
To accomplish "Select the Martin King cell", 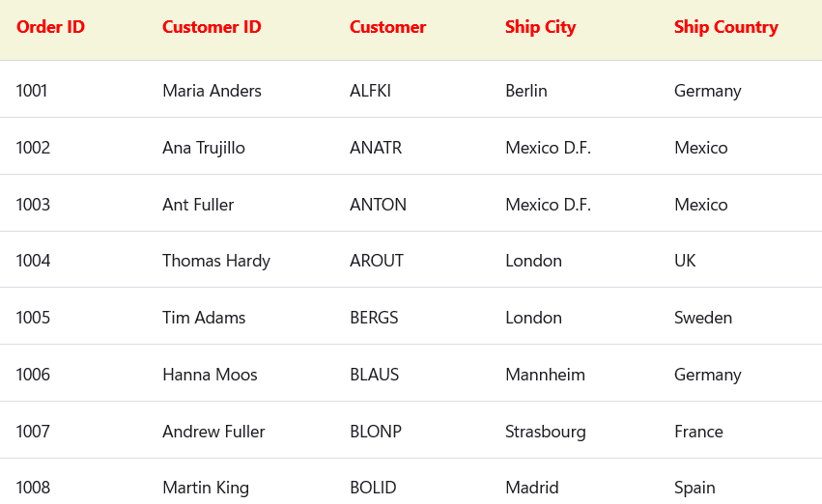I will pyautogui.click(x=206, y=488).
